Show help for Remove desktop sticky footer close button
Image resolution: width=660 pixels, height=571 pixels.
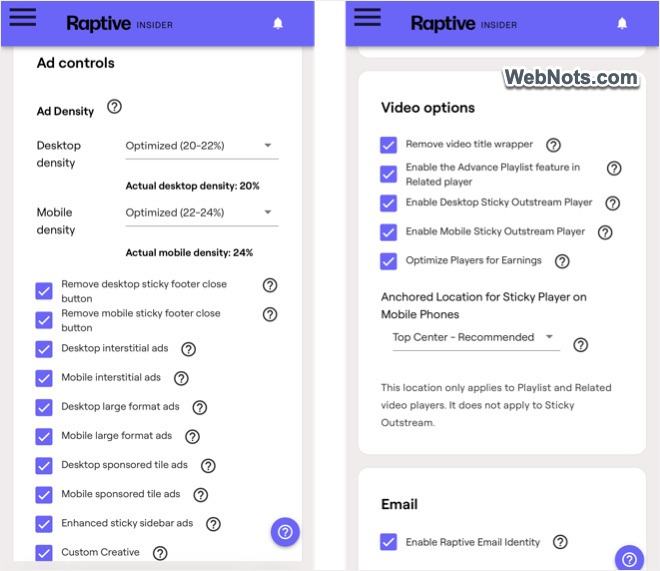(270, 285)
